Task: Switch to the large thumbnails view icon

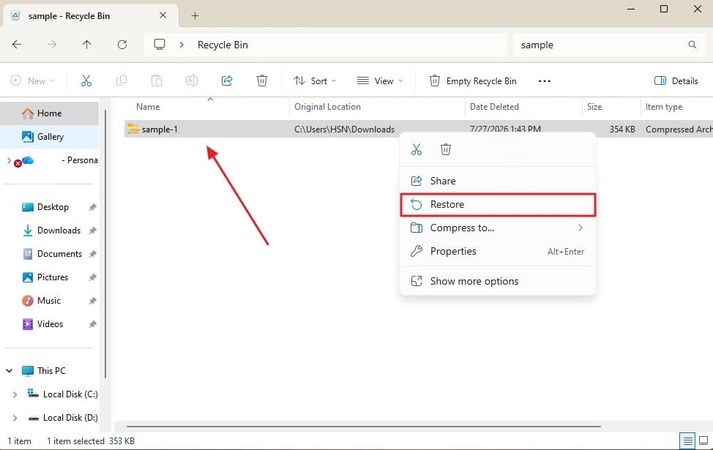Action: coord(703,440)
